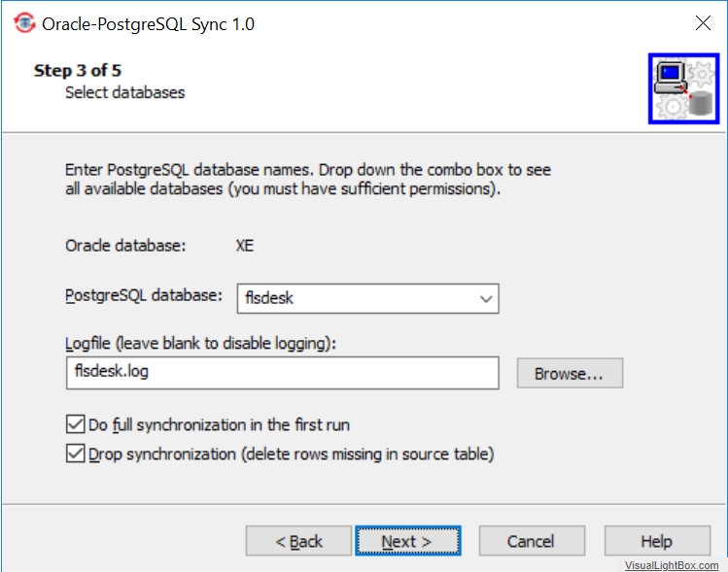Click the wizard computer-and-database image

683,88
